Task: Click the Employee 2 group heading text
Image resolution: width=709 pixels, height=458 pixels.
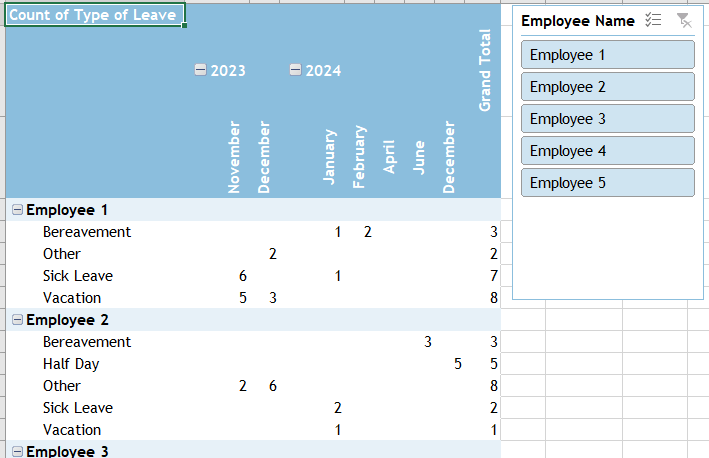Action: (67, 320)
